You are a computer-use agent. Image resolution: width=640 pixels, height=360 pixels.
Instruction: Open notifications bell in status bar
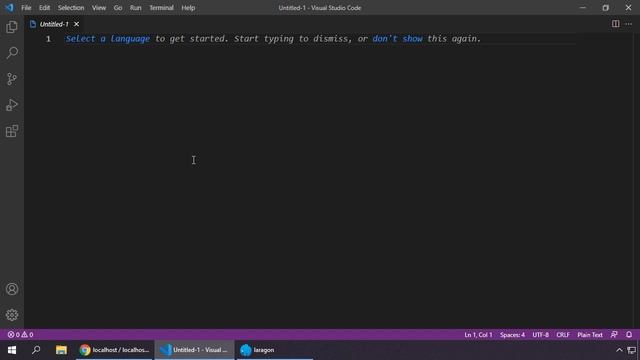pyautogui.click(x=629, y=335)
